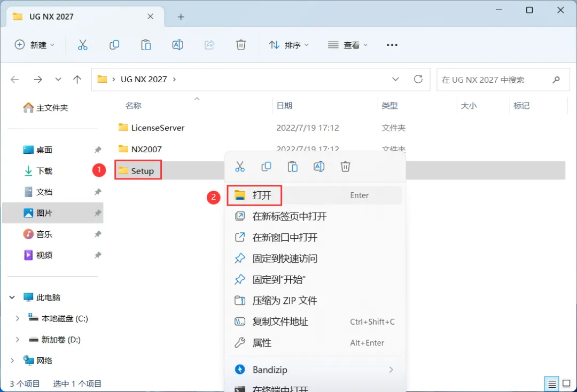Open the 排序 sort dropdown

pyautogui.click(x=288, y=45)
